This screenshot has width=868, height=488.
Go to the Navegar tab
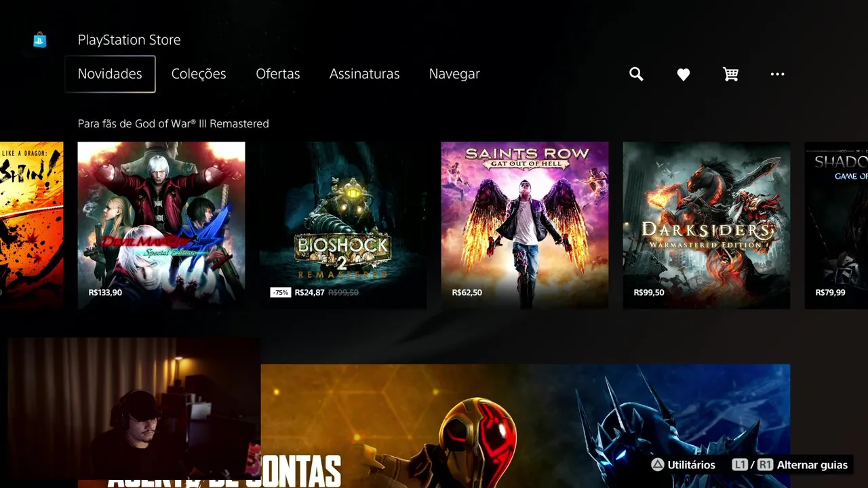454,74
